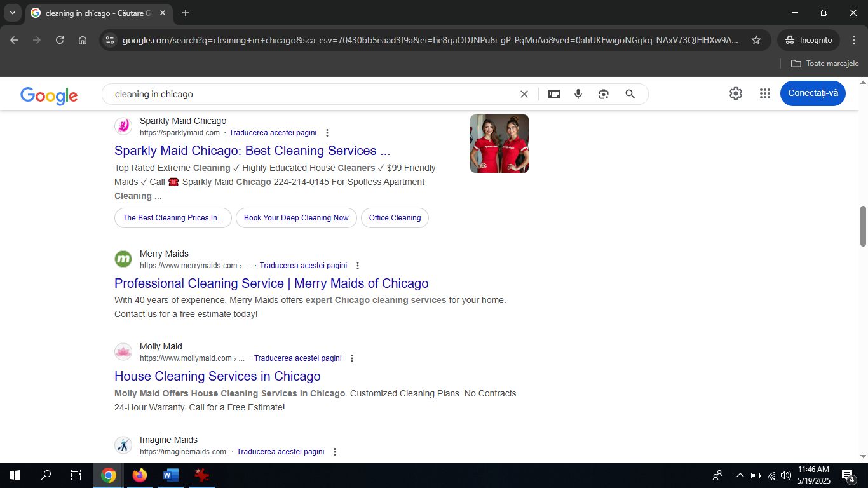Open the House Cleaning Services in Chicago link

click(x=217, y=376)
